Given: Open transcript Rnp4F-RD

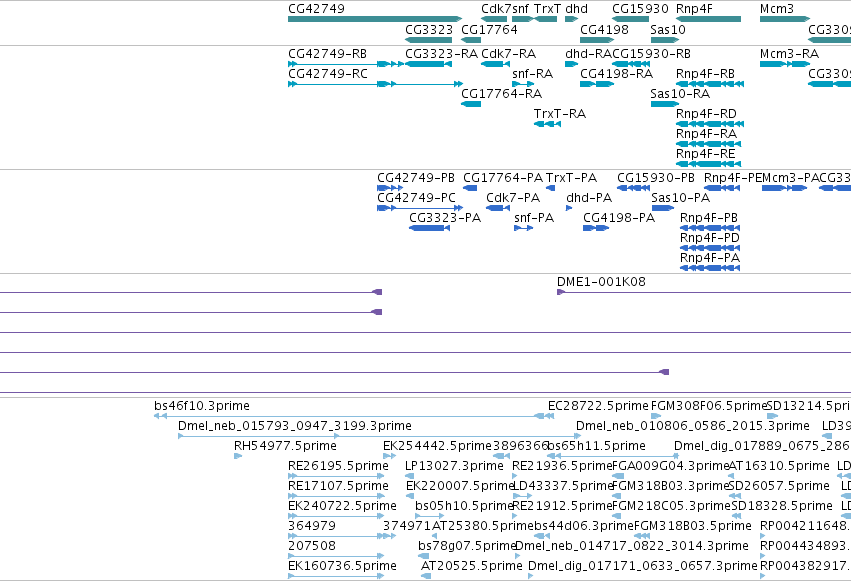Looking at the screenshot, I should [x=706, y=114].
